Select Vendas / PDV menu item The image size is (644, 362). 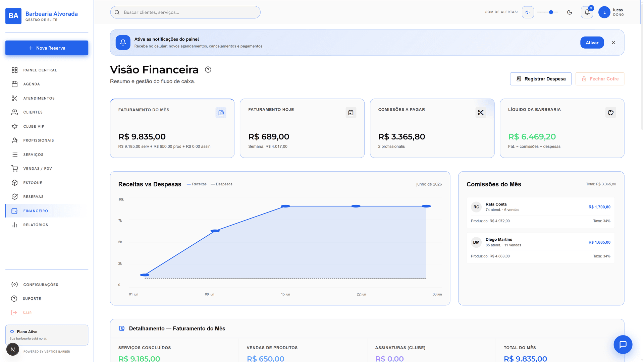click(x=47, y=169)
